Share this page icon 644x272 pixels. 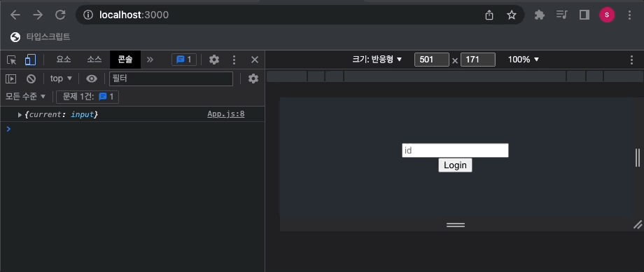click(489, 15)
